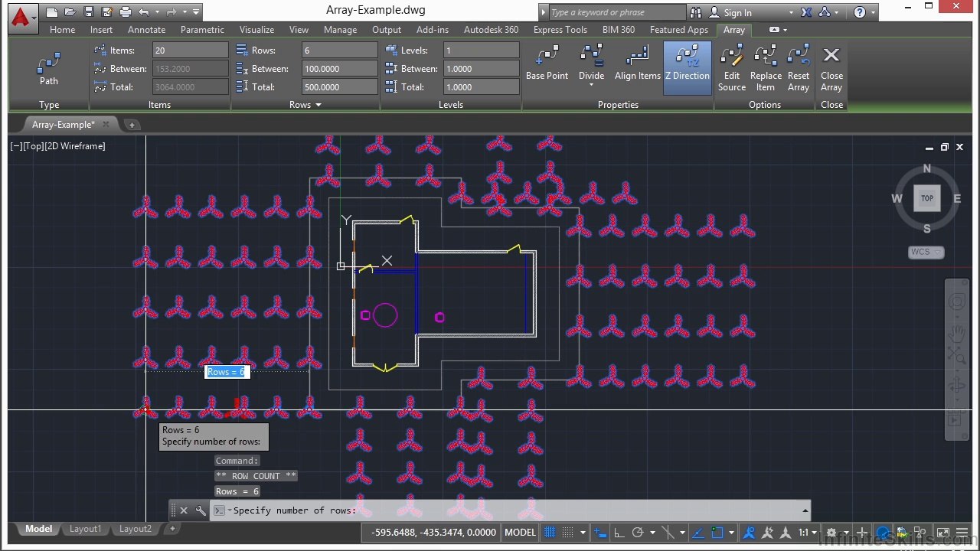Click the Top view control label
Viewport: 980px width, 551px height.
(x=34, y=146)
